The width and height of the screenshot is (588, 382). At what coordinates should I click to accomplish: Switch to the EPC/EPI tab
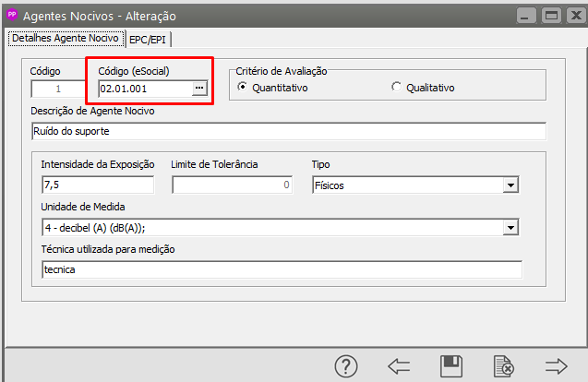150,39
